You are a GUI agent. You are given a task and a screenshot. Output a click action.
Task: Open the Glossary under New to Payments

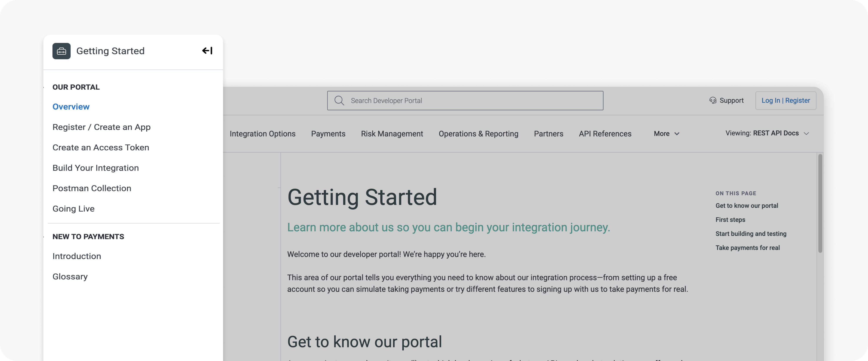point(70,276)
